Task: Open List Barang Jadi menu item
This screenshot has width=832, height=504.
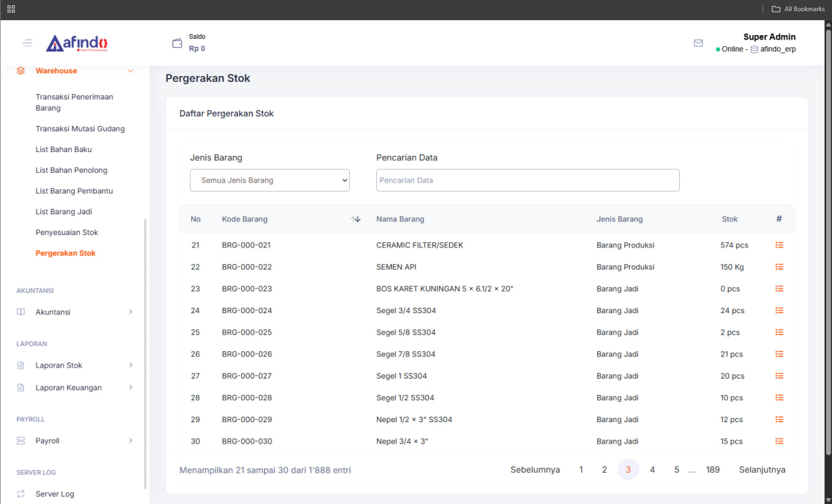Action: [x=63, y=212]
